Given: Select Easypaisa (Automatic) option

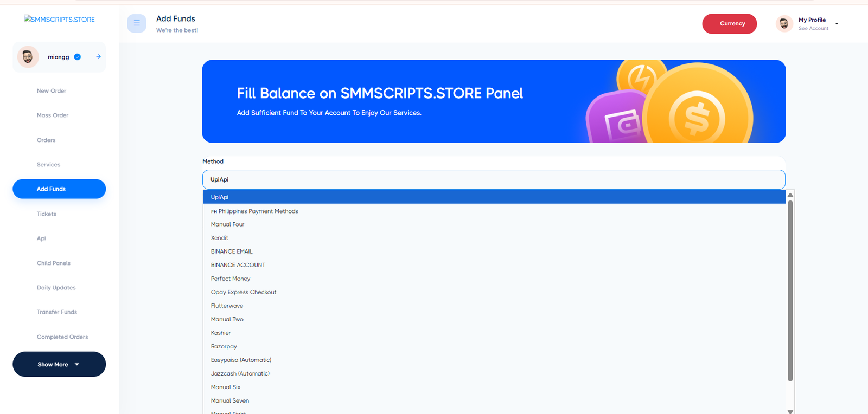Looking at the screenshot, I should click(494, 360).
